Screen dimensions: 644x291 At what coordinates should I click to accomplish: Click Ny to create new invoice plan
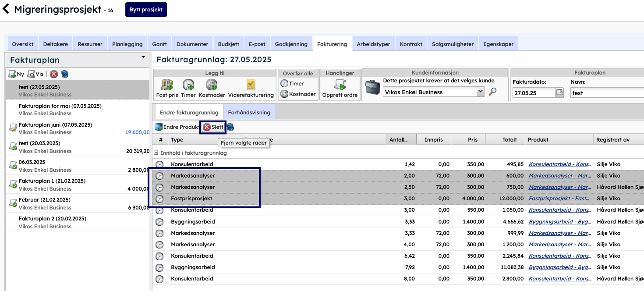[x=16, y=74]
